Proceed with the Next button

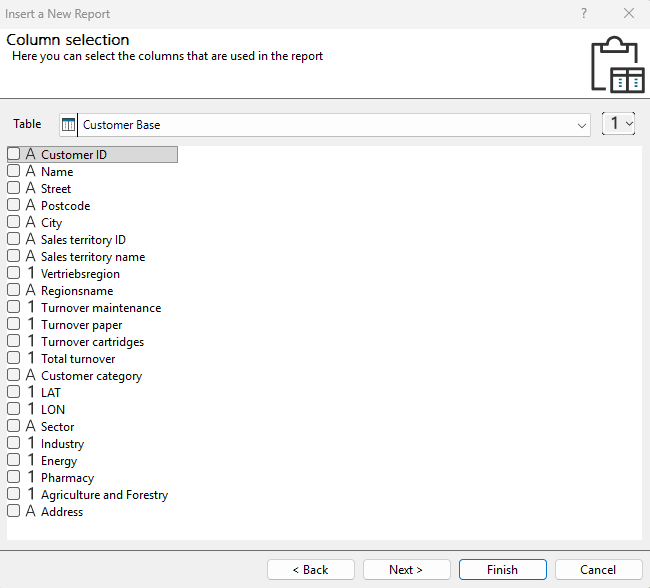point(407,570)
